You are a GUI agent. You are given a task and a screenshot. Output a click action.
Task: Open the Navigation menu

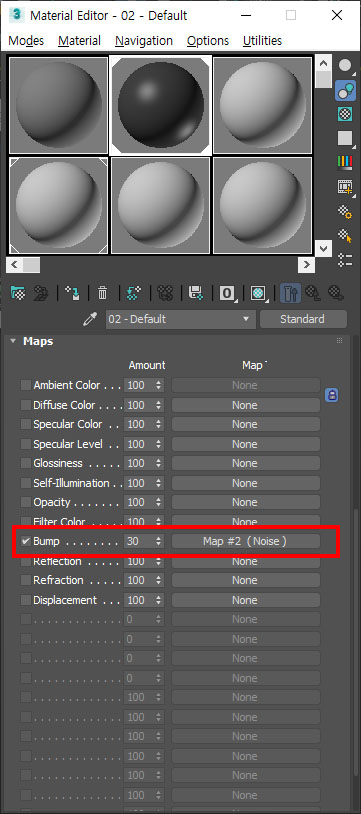pos(144,40)
